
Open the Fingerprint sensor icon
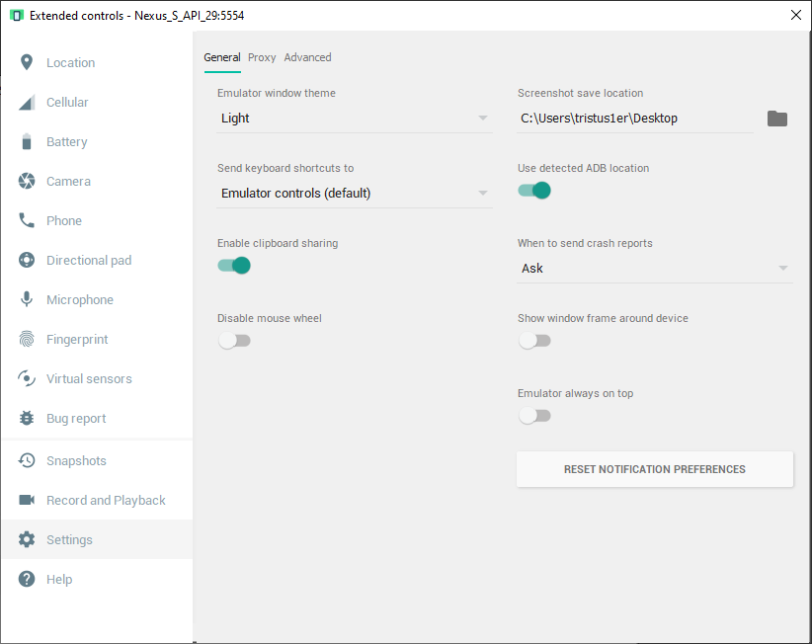[x=27, y=340]
